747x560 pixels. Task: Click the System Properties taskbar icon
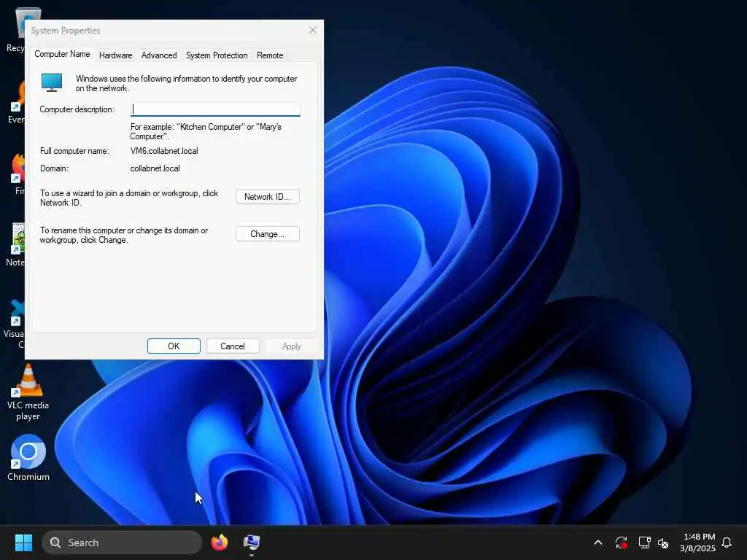(252, 542)
